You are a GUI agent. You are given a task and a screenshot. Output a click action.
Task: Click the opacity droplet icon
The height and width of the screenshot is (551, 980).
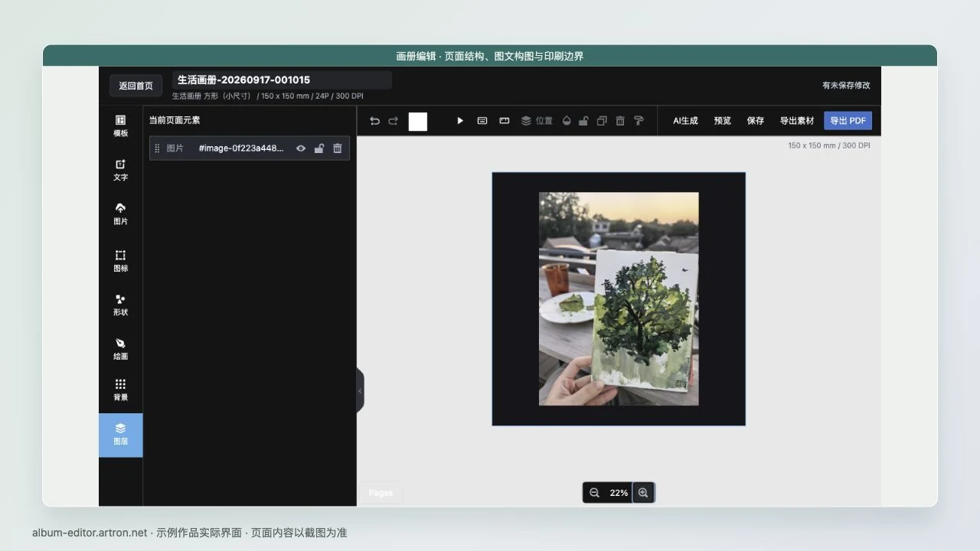pos(567,121)
